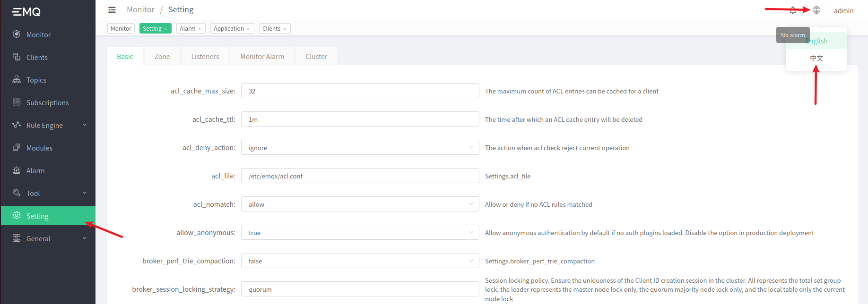
Task: Open the language globe icon
Action: pyautogui.click(x=816, y=10)
